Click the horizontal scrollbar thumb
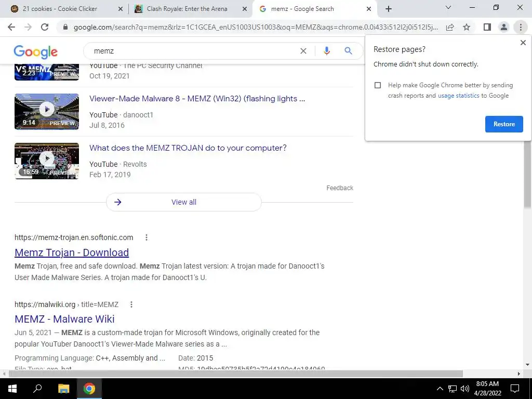Viewport: 532px width, 399px height. pos(236,374)
